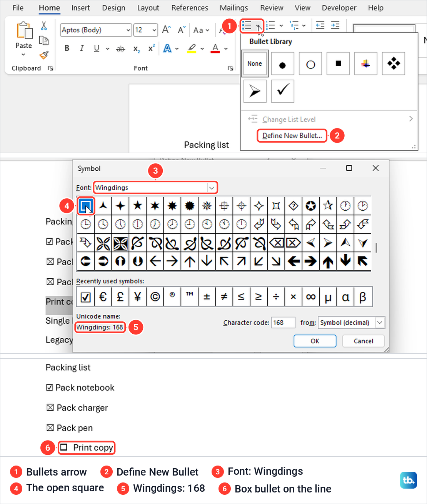Apply the yellow text highlight color
The image size is (427, 504).
[192, 48]
